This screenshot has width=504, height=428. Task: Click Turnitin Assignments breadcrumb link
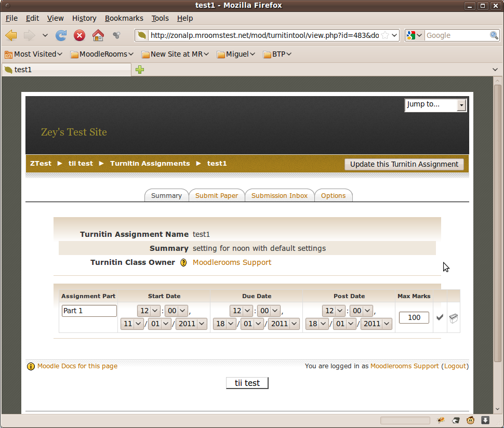coord(150,164)
